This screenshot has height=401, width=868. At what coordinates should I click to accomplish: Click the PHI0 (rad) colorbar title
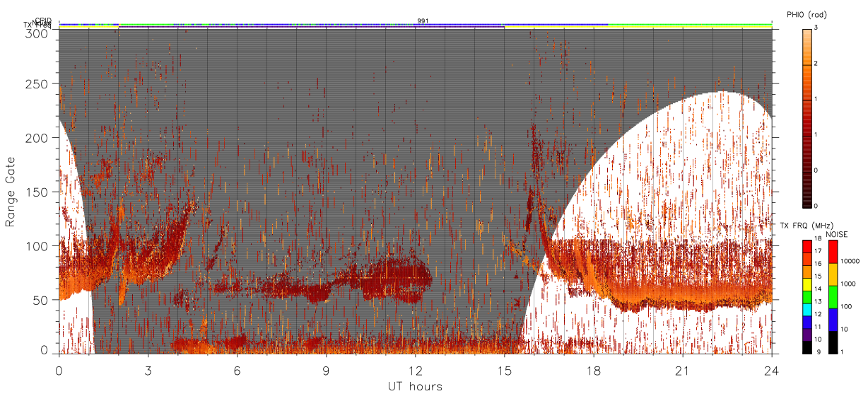pos(806,15)
